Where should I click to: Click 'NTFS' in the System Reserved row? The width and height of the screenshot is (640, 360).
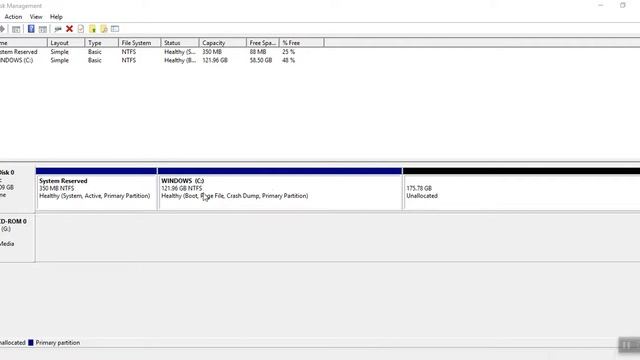129,52
